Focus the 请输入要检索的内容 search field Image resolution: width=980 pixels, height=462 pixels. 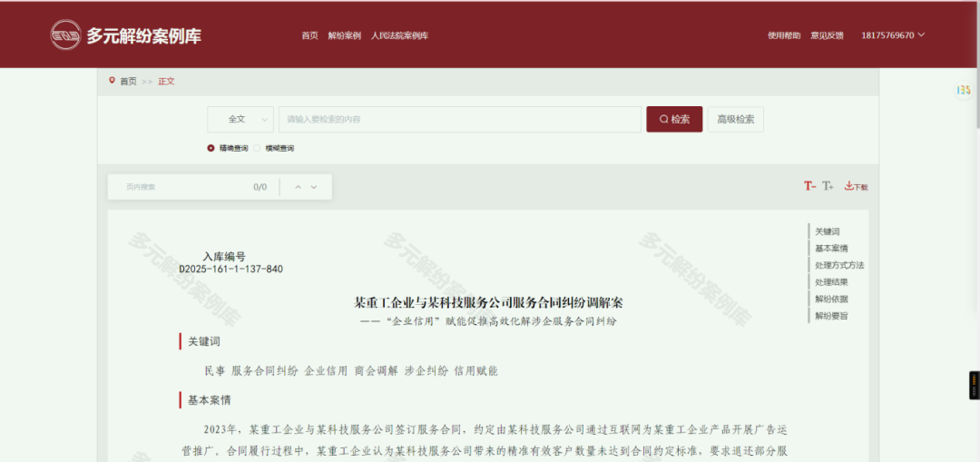tap(460, 120)
